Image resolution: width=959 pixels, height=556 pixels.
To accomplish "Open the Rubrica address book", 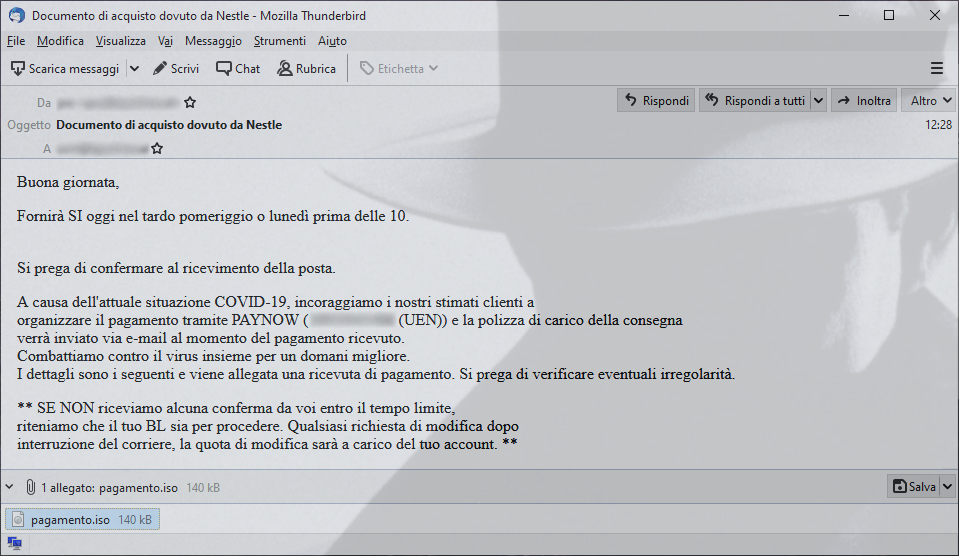I will [306, 69].
